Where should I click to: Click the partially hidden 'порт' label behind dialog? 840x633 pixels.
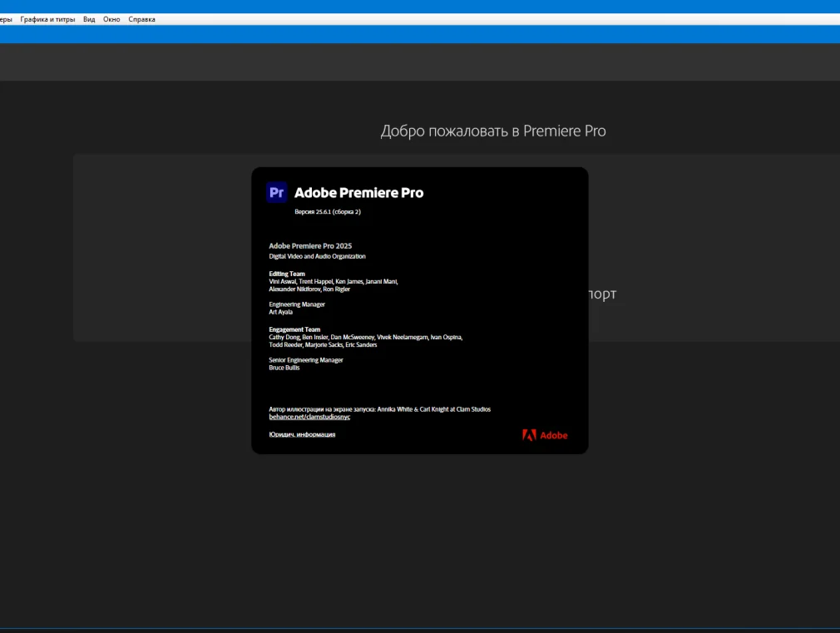point(602,294)
